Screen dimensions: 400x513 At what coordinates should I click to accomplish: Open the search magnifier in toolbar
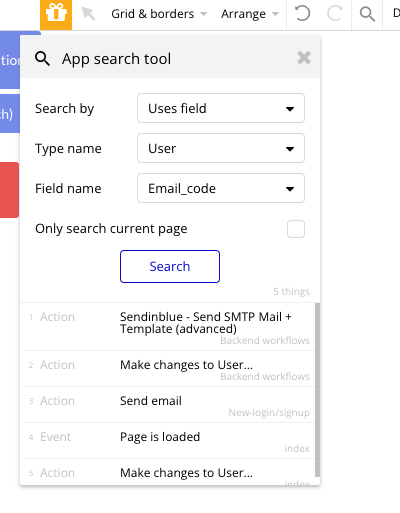(x=367, y=14)
